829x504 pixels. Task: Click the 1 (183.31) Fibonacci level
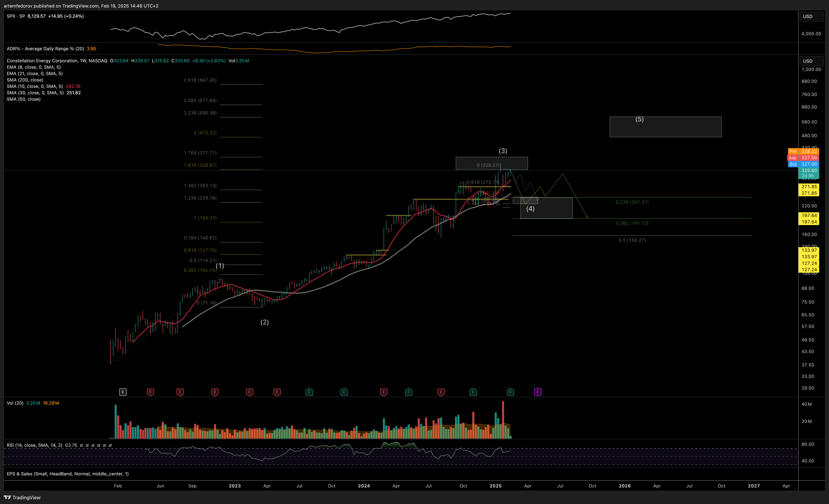(x=205, y=218)
